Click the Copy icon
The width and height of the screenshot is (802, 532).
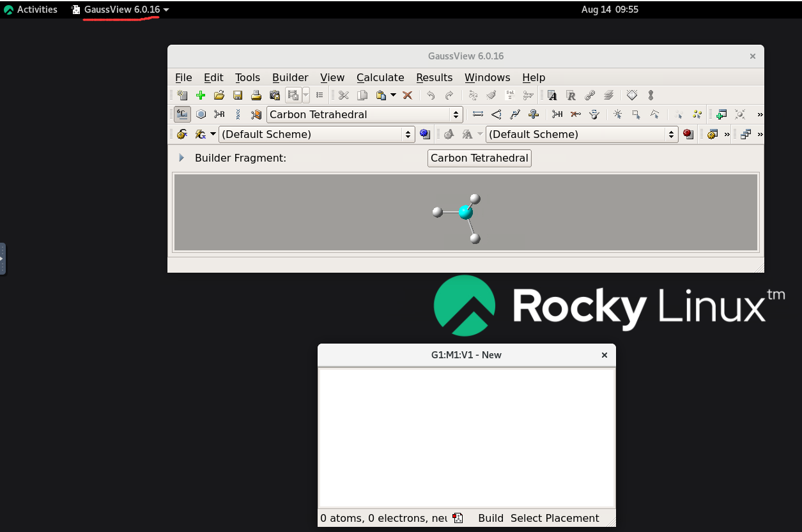pos(362,95)
